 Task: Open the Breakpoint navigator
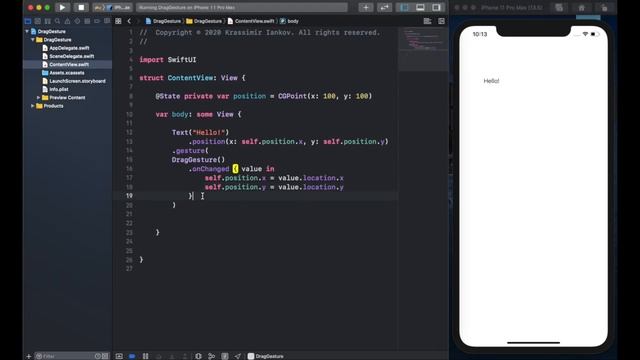97,21
